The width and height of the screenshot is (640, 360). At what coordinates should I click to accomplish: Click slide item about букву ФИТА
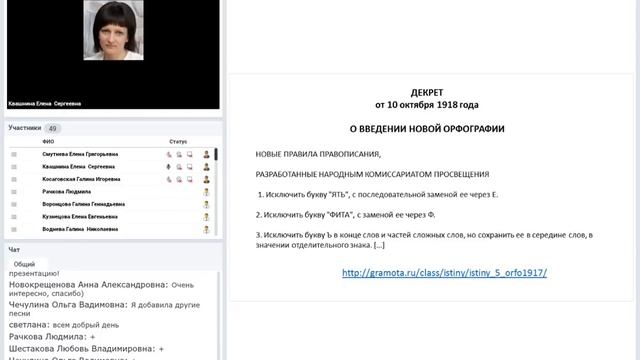345,215
